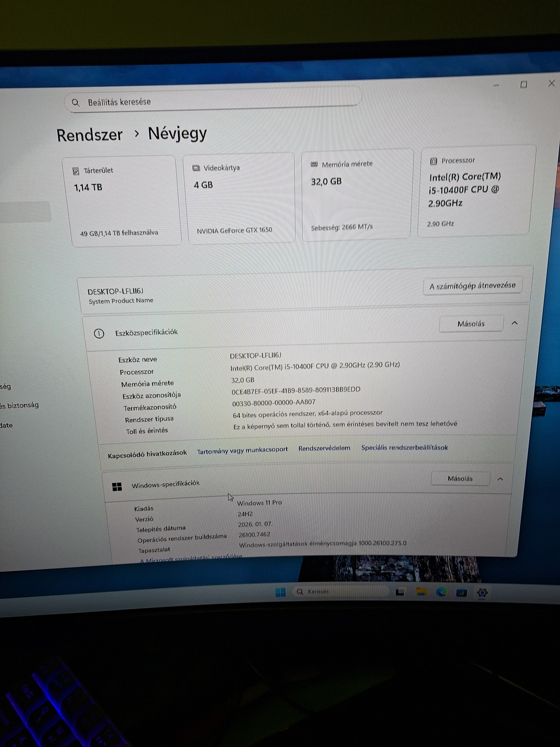The width and height of the screenshot is (560, 747).
Task: Go back to Rendszer breadcrumb
Action: point(89,135)
